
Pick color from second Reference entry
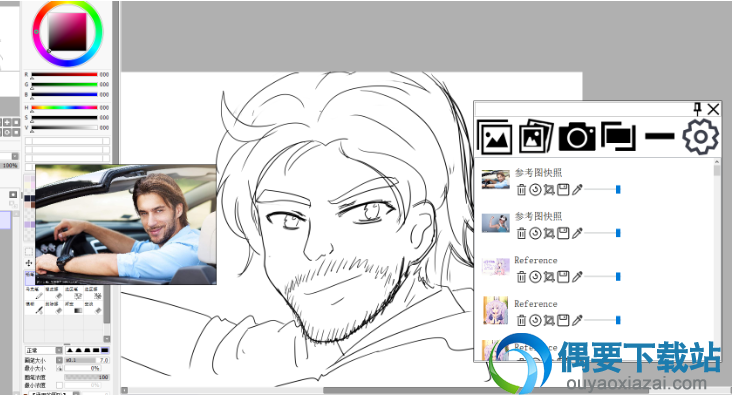(x=577, y=320)
